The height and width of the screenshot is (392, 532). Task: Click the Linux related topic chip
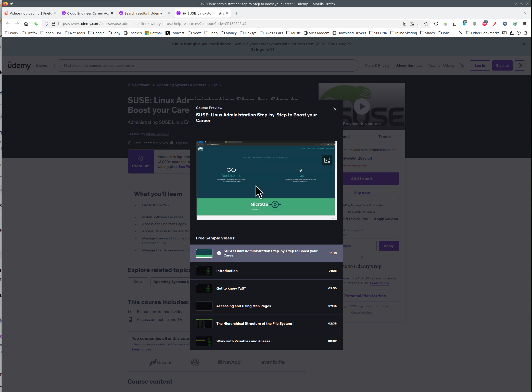[x=138, y=282]
